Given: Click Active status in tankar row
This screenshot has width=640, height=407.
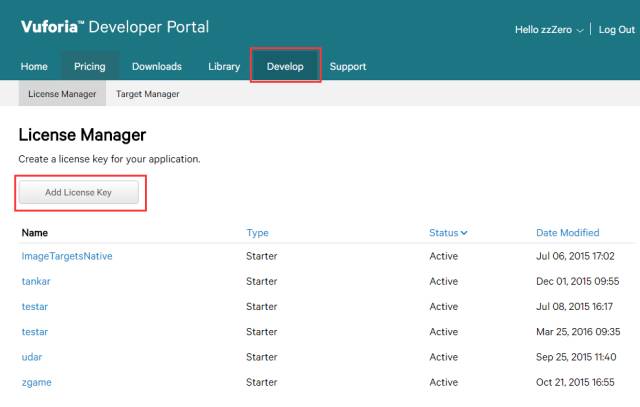Looking at the screenshot, I should [444, 281].
